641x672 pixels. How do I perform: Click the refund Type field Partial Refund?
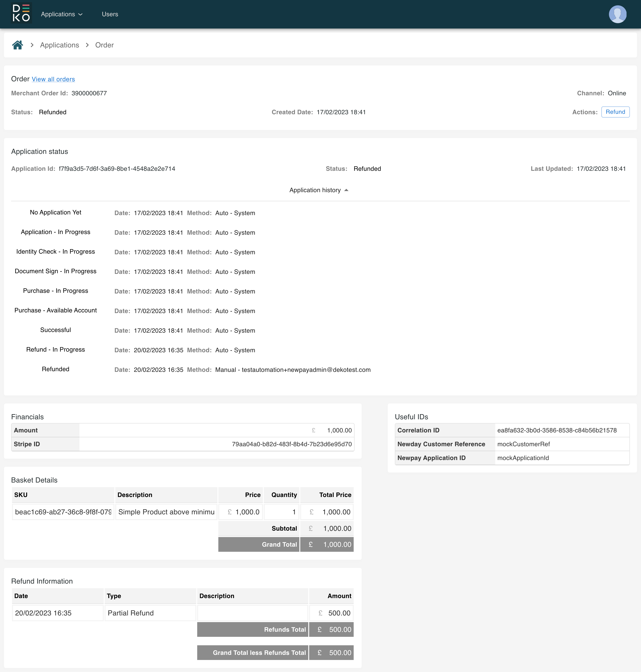(x=150, y=613)
